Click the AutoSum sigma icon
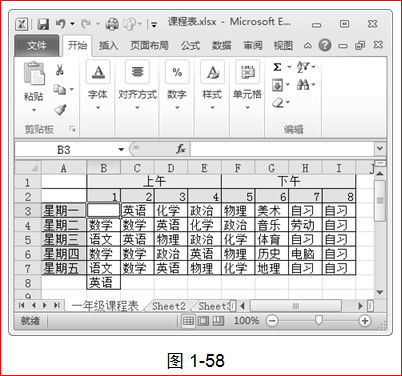Viewport: 402px width, 376px height. click(277, 67)
